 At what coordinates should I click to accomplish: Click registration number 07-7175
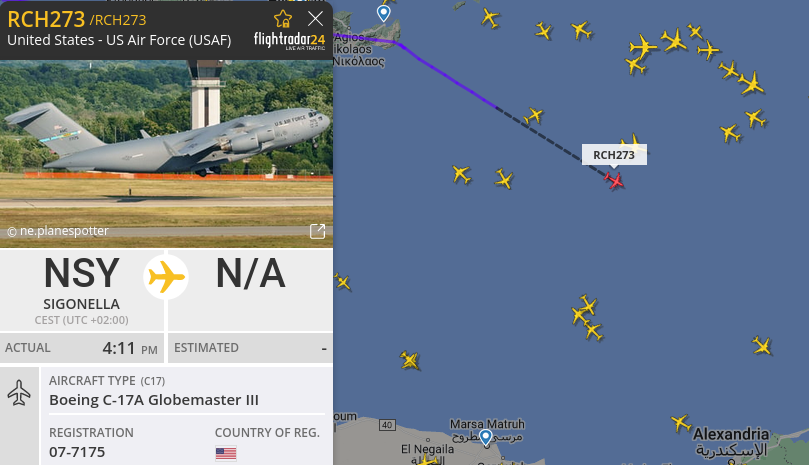point(77,452)
